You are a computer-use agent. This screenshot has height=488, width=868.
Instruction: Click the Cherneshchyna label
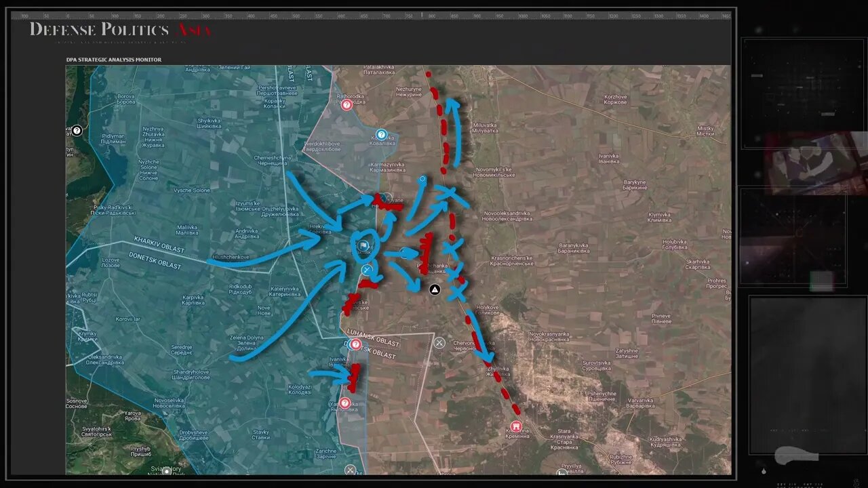(x=272, y=160)
